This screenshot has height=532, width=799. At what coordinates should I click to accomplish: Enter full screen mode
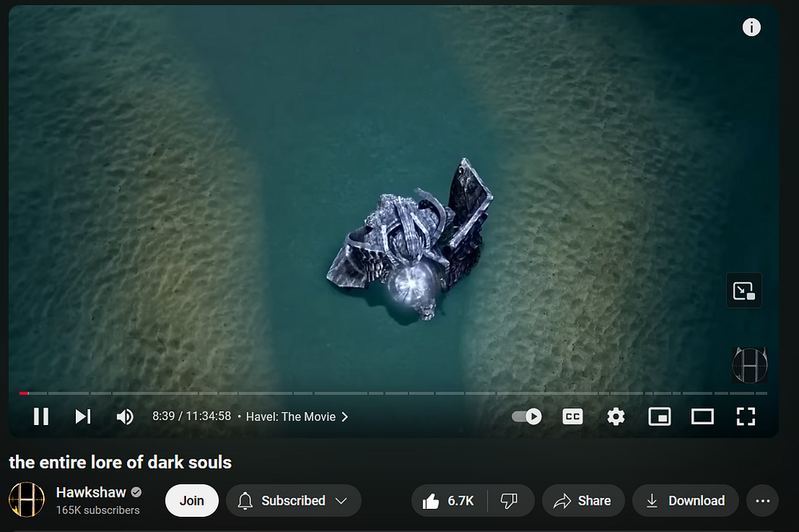(x=745, y=416)
